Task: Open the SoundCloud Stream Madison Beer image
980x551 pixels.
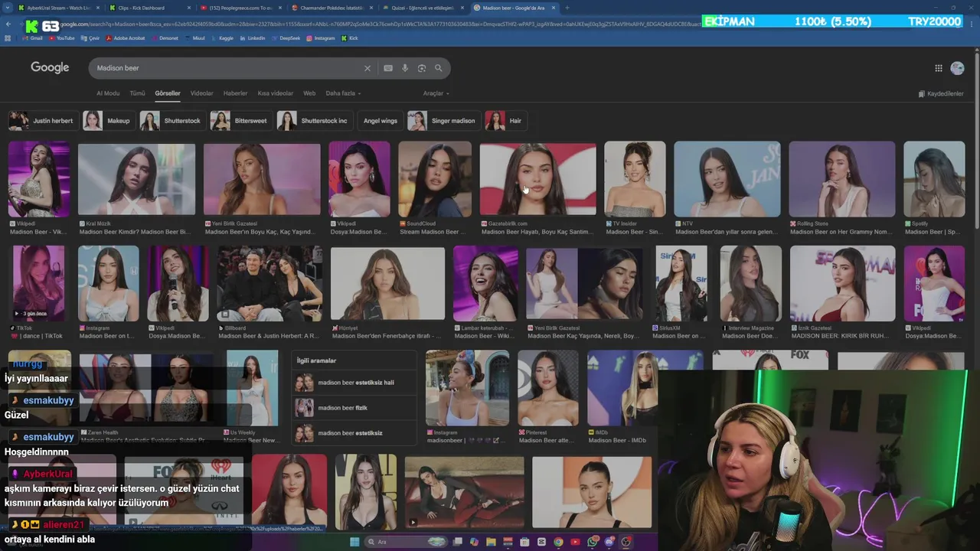Action: pos(434,180)
